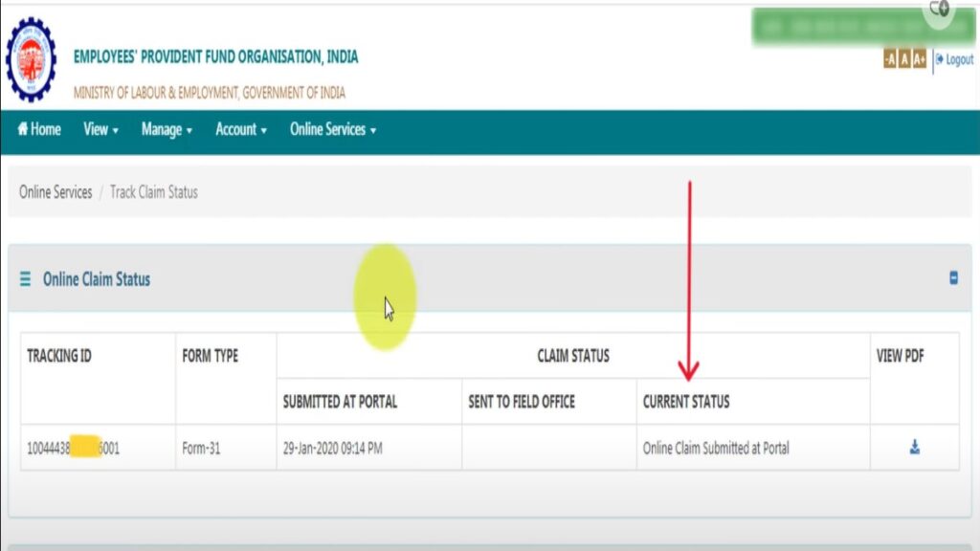Screen dimensions: 980x551
Task: Click the Online Claim Status panel title
Action: [x=97, y=279]
